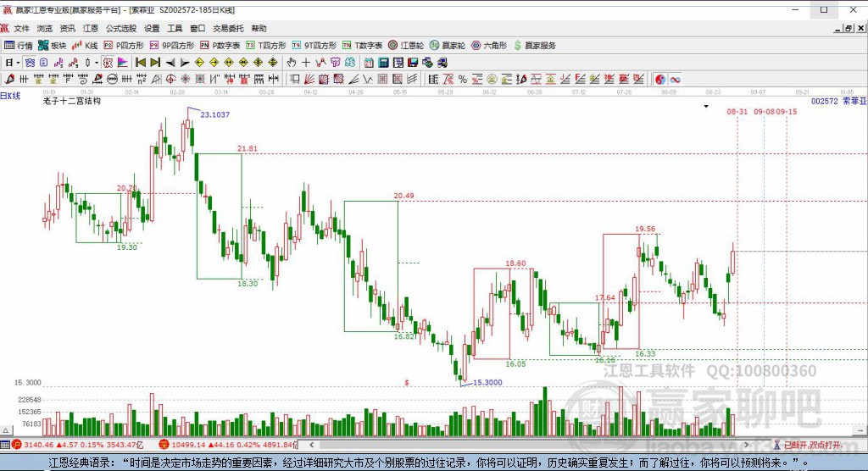Image resolution: width=868 pixels, height=471 pixels.
Task: Toggle the infinity loop icon
Action: point(675,79)
